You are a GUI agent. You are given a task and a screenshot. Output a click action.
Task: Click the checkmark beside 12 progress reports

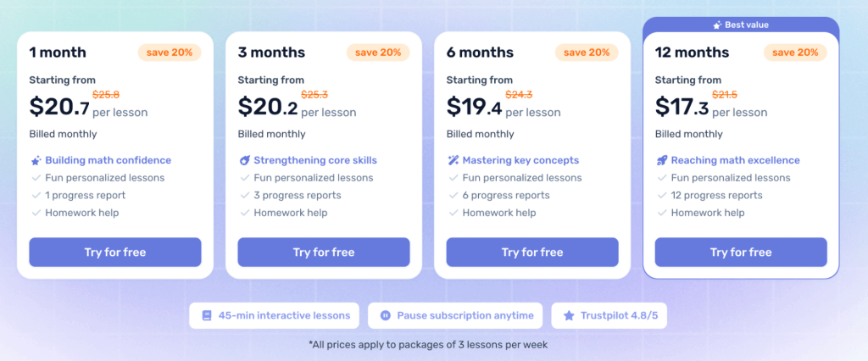(661, 196)
